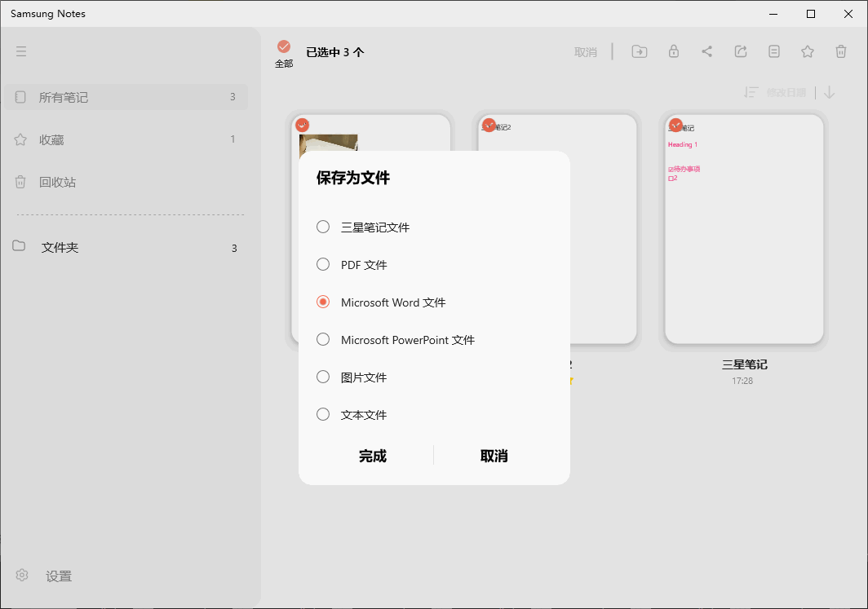This screenshot has width=868, height=609.
Task: Open the 修改日期 sort dropdown
Action: pyautogui.click(x=786, y=92)
